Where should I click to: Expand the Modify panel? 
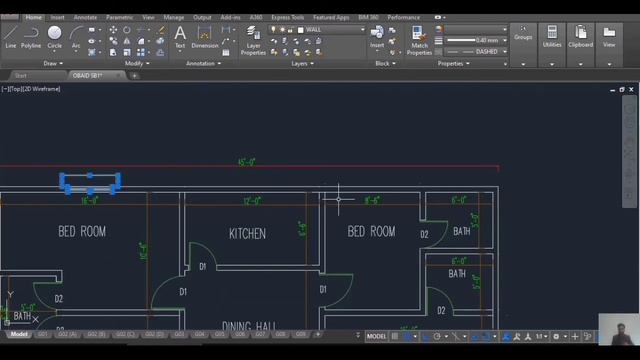(137, 63)
